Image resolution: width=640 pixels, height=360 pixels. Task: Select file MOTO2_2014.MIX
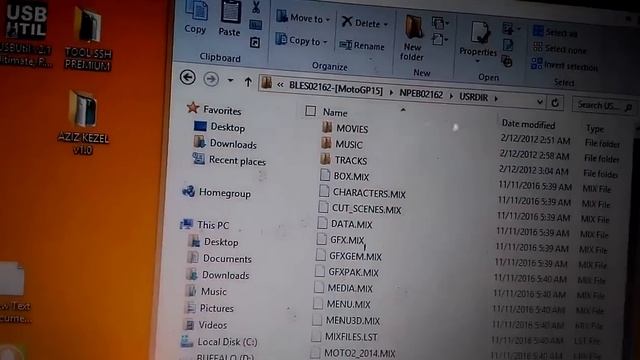coord(360,353)
